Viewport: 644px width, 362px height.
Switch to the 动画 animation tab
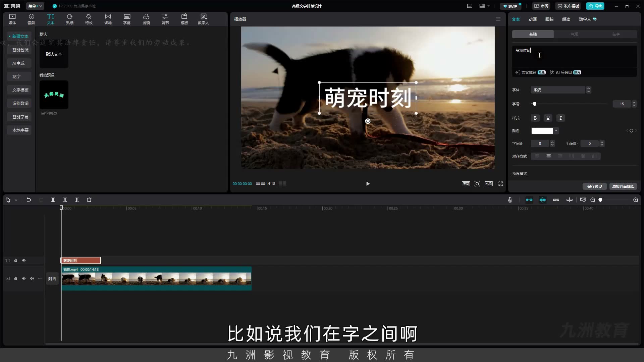point(533,19)
